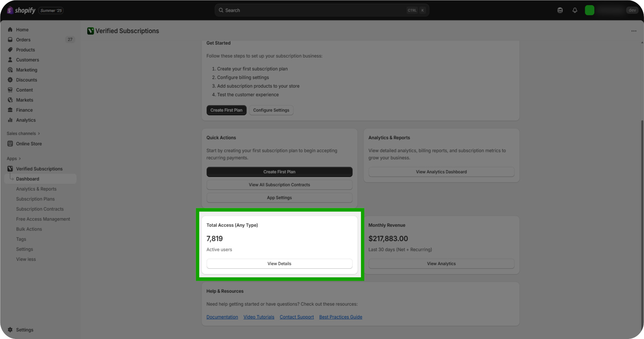This screenshot has width=644, height=339.
Task: Open app Settings submenu item
Action: 25,249
